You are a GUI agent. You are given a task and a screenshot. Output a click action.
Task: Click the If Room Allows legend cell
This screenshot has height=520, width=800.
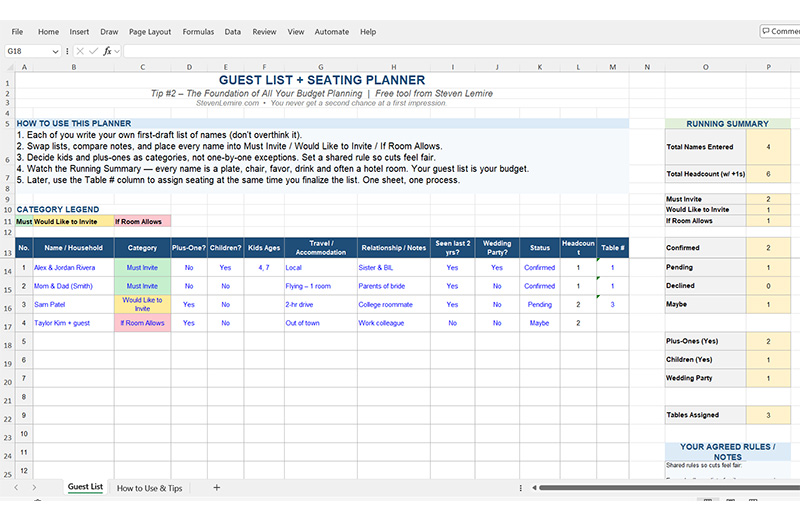(x=142, y=221)
